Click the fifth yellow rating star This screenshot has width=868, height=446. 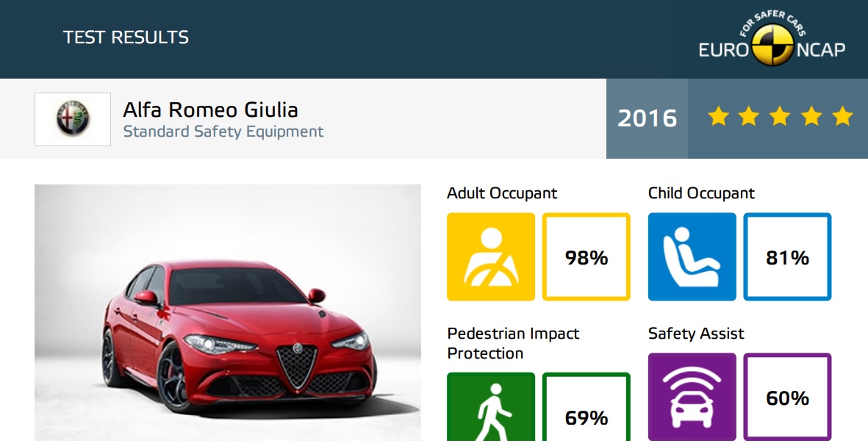pos(842,117)
